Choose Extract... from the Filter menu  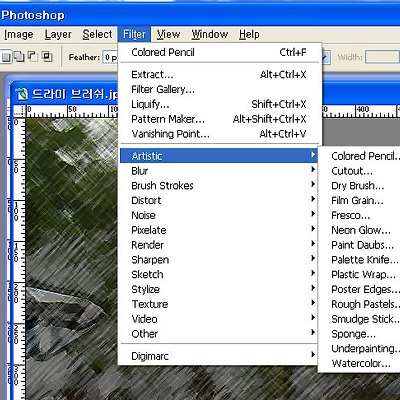[219, 75]
